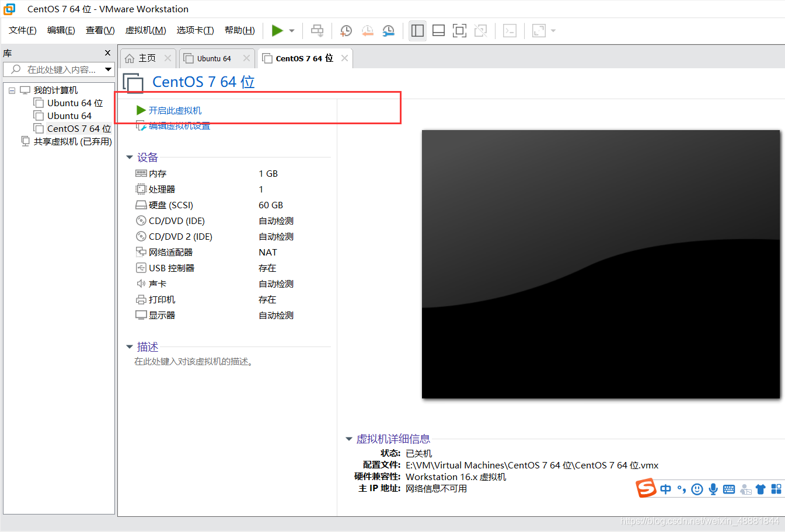This screenshot has height=532, width=785.
Task: Close the 主页 tab
Action: (168, 58)
